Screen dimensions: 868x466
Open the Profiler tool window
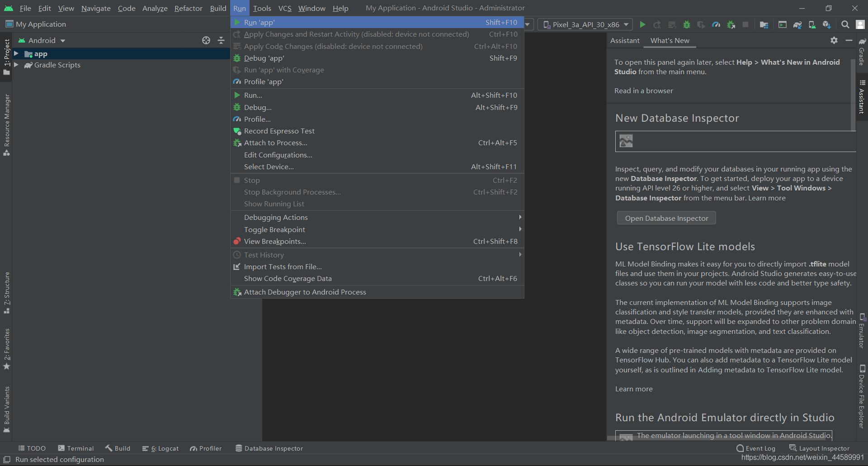(206, 448)
